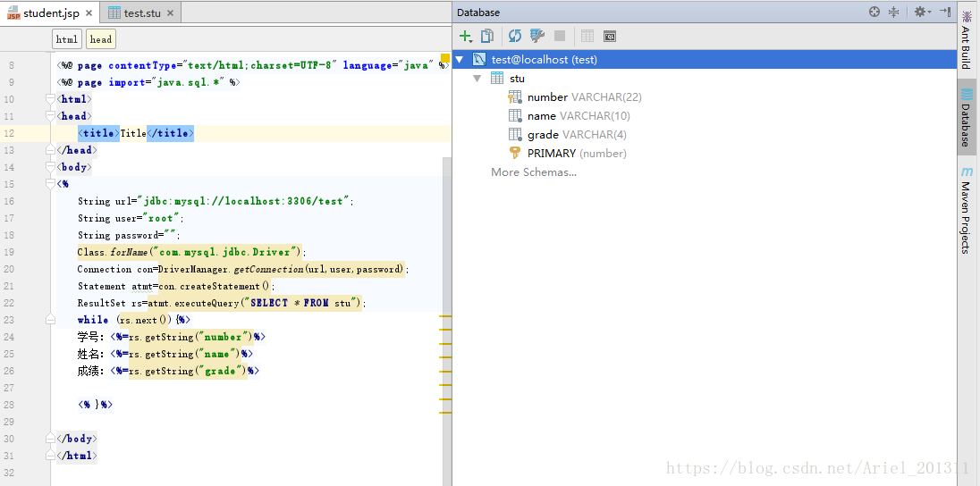Click the gold key icon beside PRIMARY

(x=515, y=153)
